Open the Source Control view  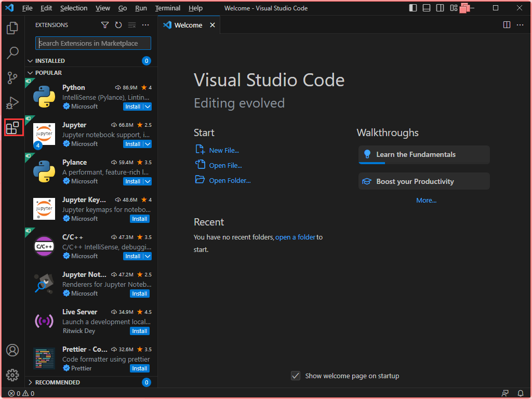12,78
